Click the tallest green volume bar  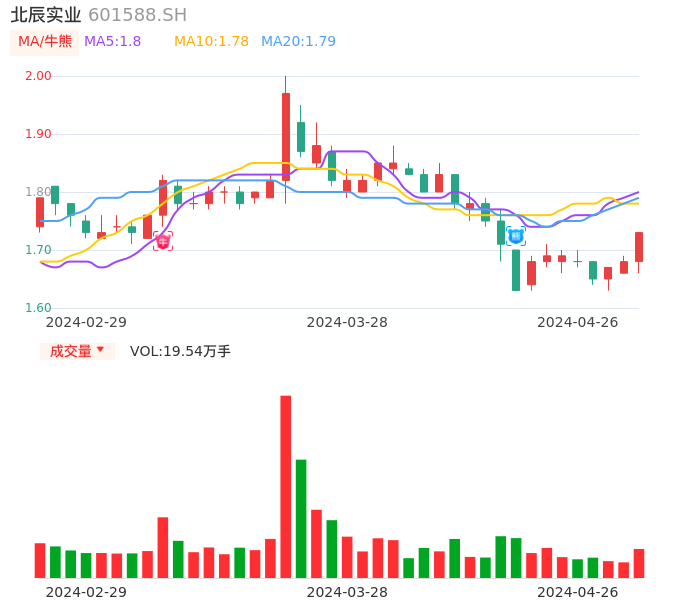point(301,518)
